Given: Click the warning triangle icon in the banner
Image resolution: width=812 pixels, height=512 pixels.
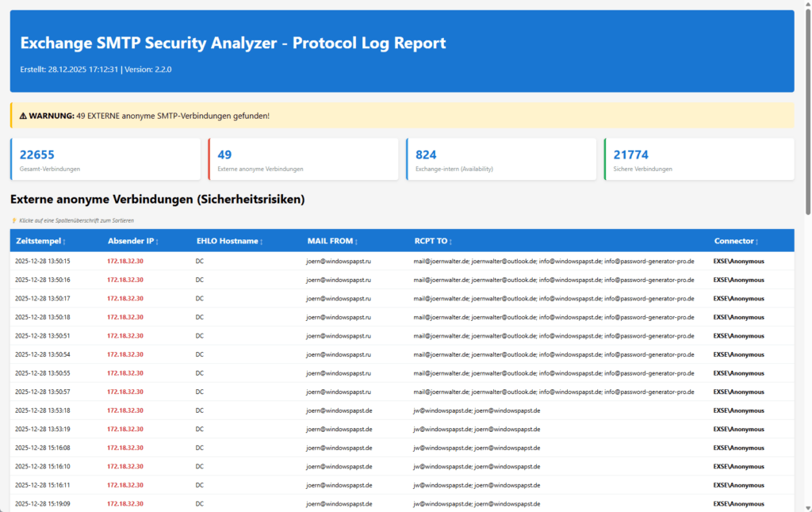Looking at the screenshot, I should [x=21, y=114].
